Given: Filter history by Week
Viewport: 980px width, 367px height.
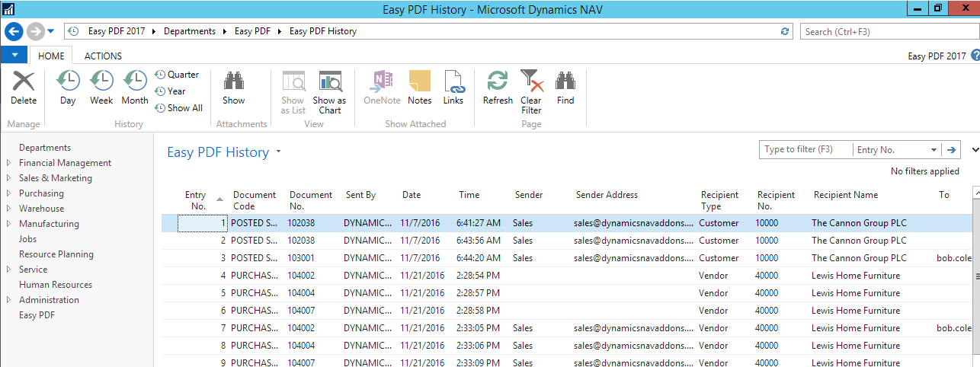Looking at the screenshot, I should pyautogui.click(x=101, y=88).
